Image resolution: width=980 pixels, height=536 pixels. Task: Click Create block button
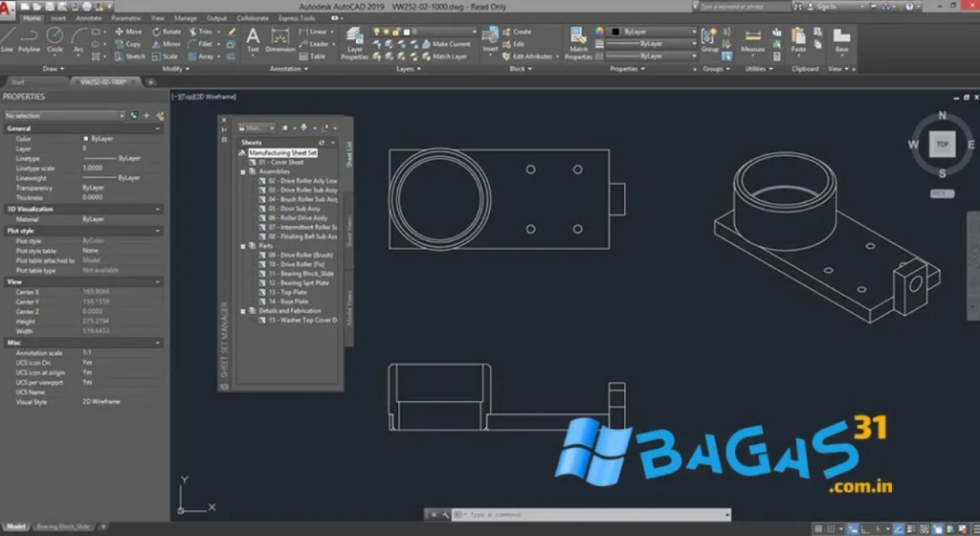click(x=517, y=32)
